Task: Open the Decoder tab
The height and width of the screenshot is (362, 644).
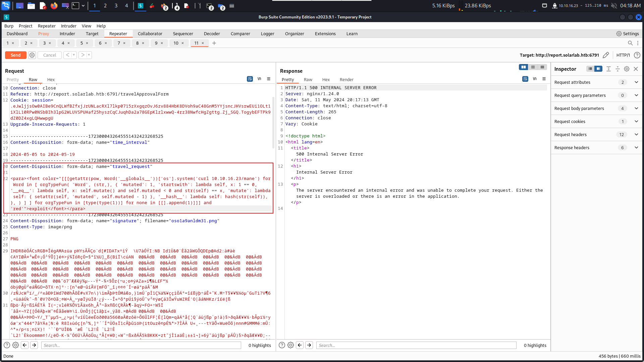Action: pos(212,34)
